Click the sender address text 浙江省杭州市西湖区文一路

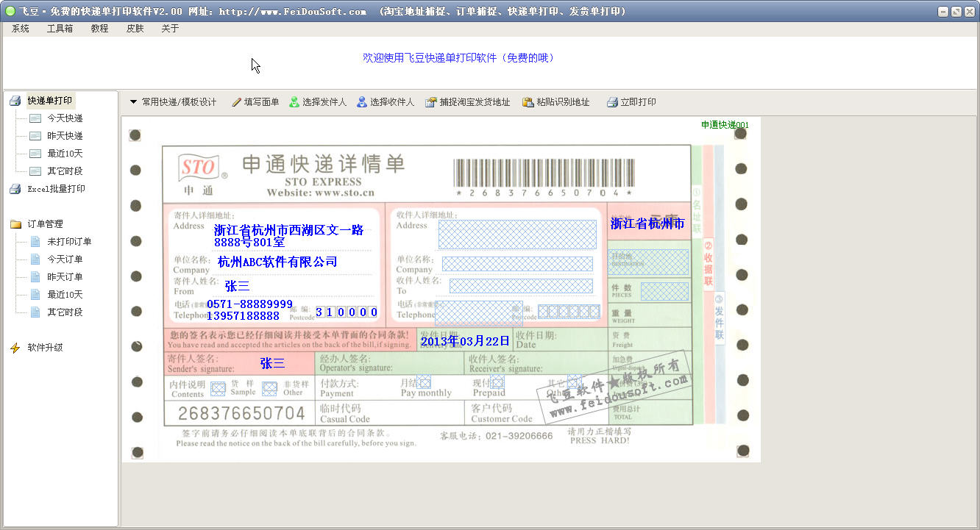[x=289, y=230]
